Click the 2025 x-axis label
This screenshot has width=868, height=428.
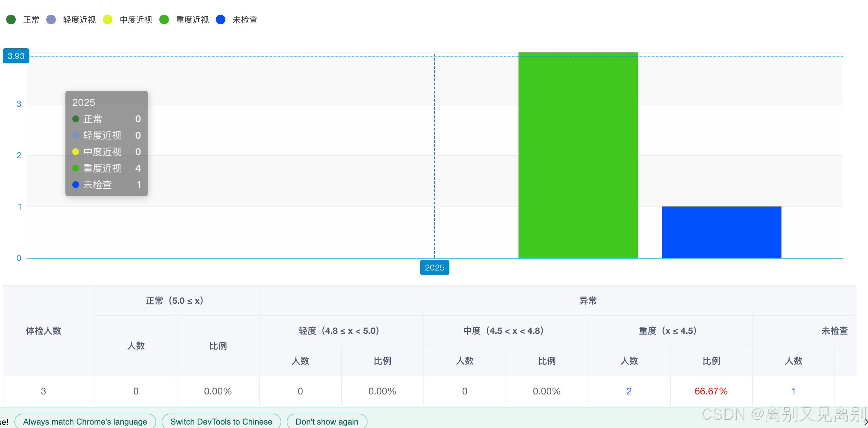pos(434,267)
